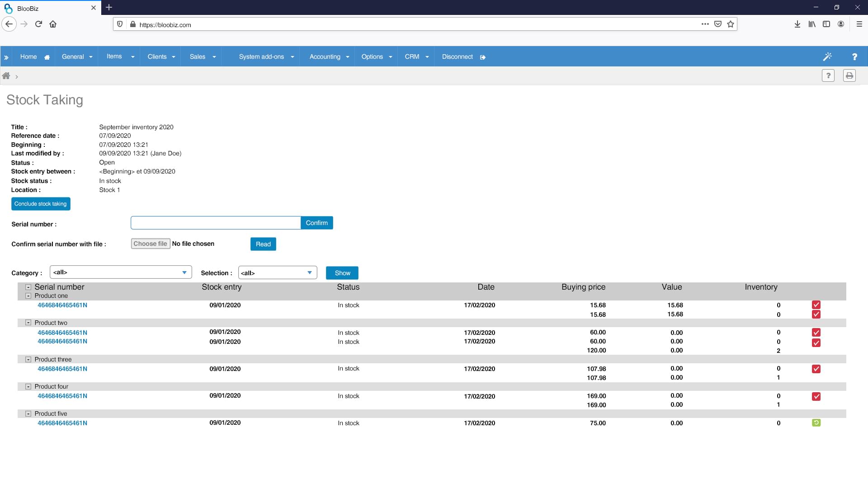Open page help boxed question icon
The width and height of the screenshot is (868, 488).
[x=828, y=75]
